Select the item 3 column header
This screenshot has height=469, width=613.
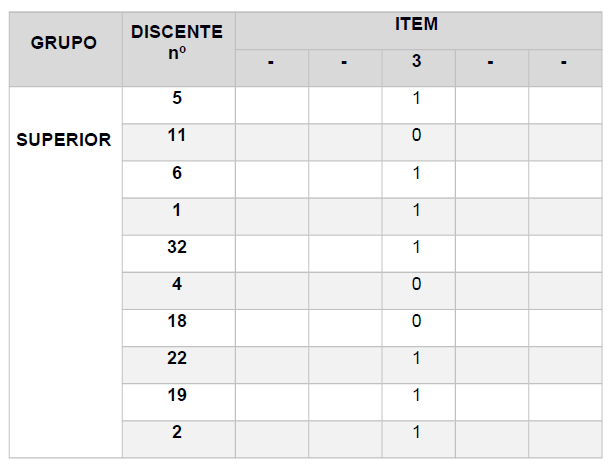pos(418,68)
